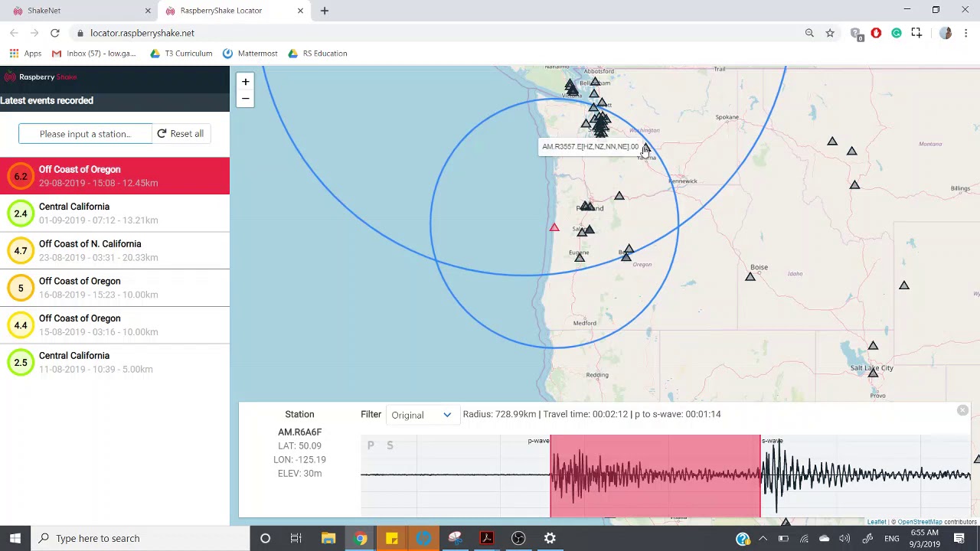This screenshot has height=551, width=980.
Task: Click station ID AM.R6A6F text
Action: point(299,432)
